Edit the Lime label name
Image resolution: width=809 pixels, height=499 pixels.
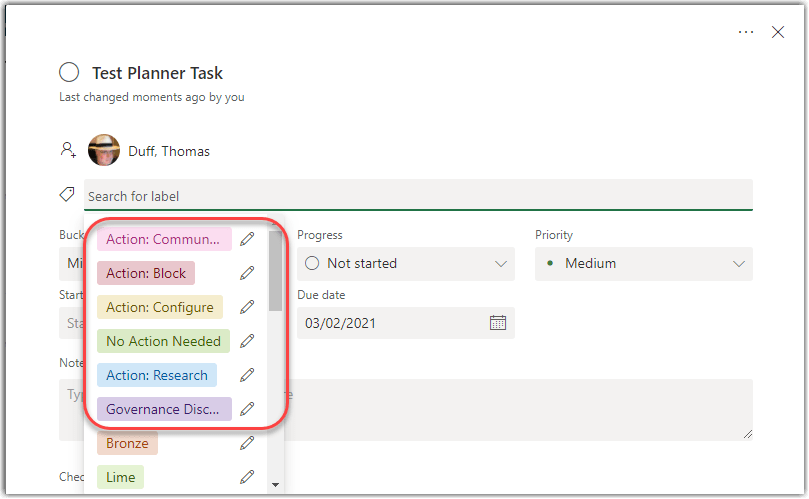coord(247,477)
